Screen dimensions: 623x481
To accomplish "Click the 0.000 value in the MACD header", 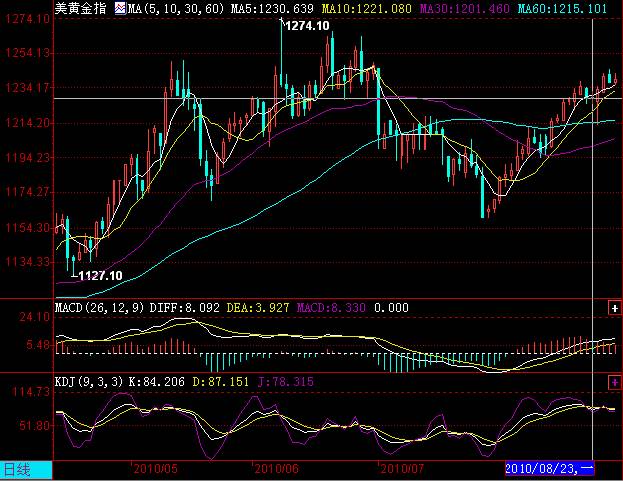I will coord(391,308).
